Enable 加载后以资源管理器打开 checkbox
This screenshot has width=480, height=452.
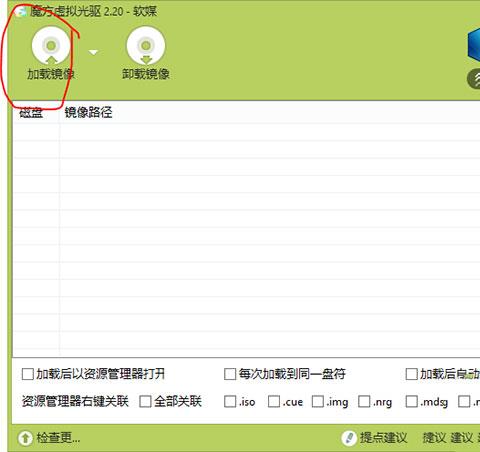pos(28,374)
